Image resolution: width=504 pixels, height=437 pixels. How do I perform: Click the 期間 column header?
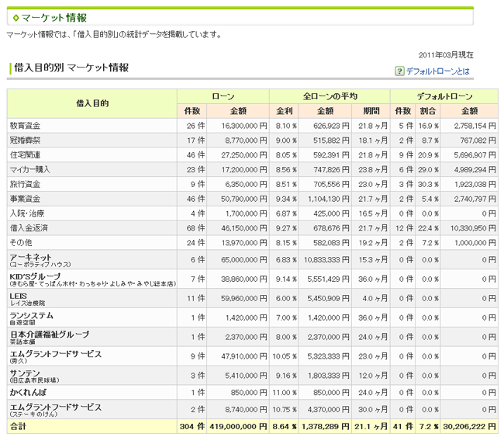coord(371,111)
